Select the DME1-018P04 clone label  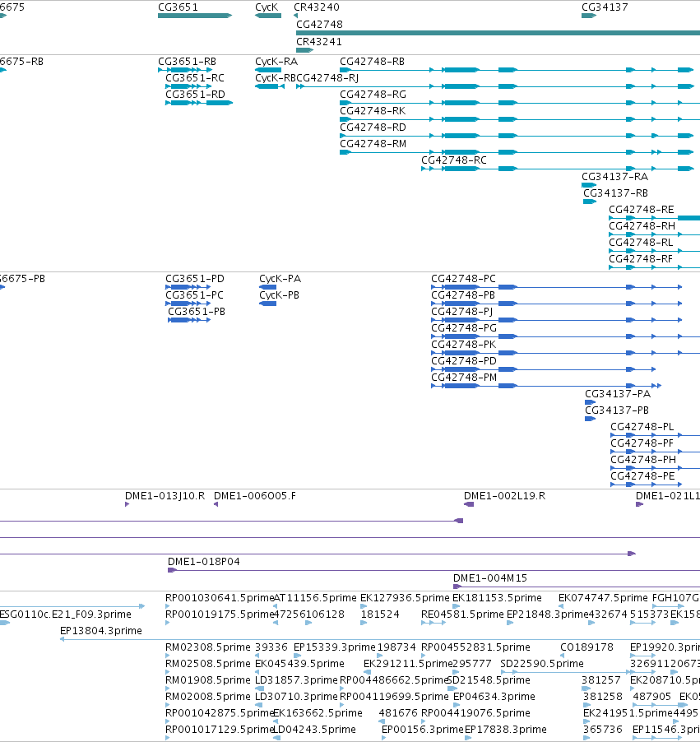tap(204, 562)
